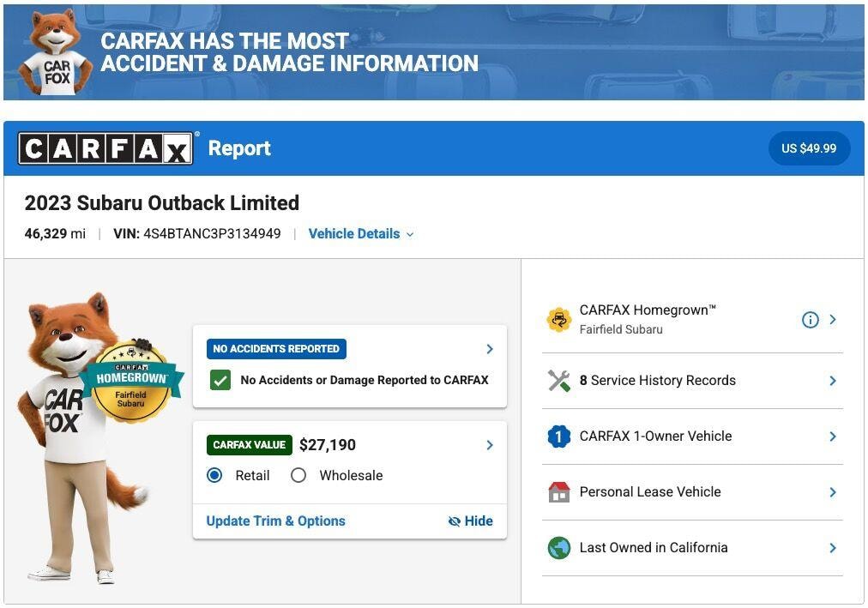
Task: Expand the 8 Service History Records chevron
Action: point(833,381)
